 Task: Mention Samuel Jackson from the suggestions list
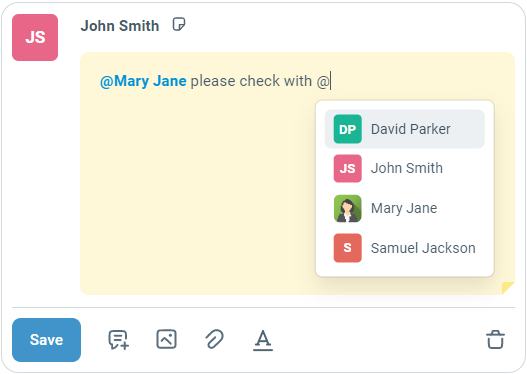[405, 248]
